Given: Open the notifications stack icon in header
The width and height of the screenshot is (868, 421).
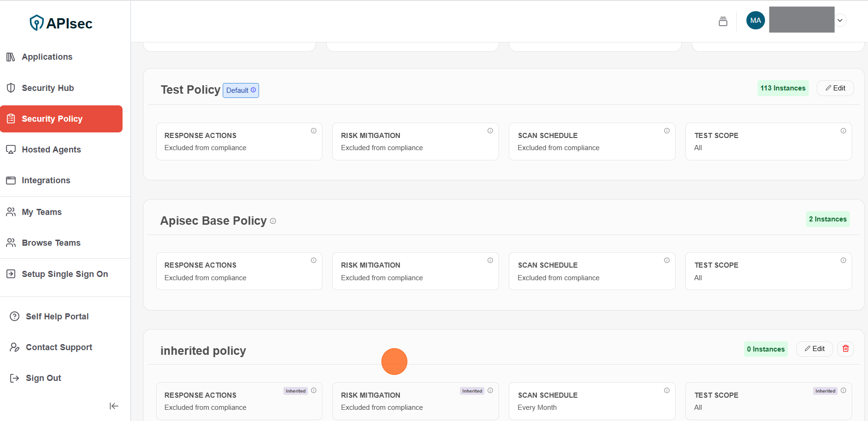Looking at the screenshot, I should point(723,21).
